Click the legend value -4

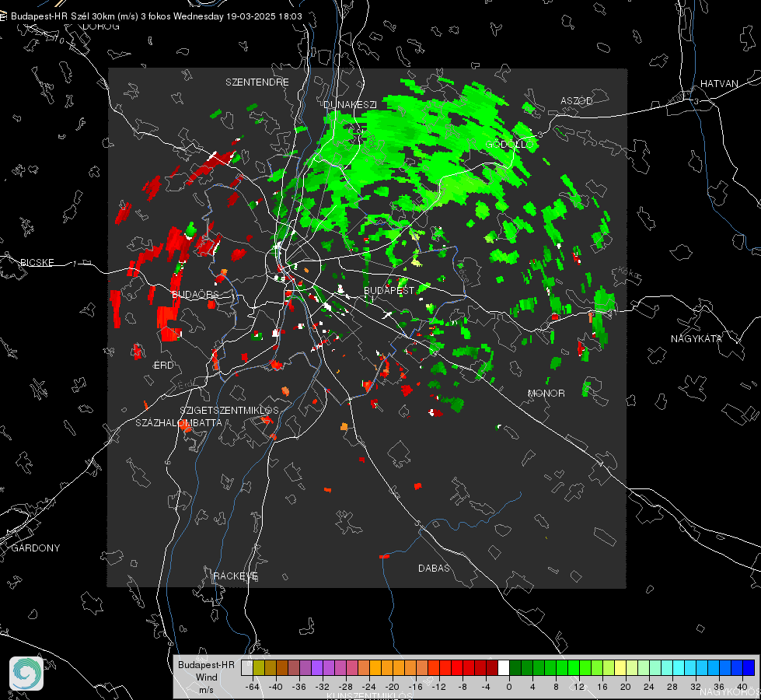click(485, 687)
